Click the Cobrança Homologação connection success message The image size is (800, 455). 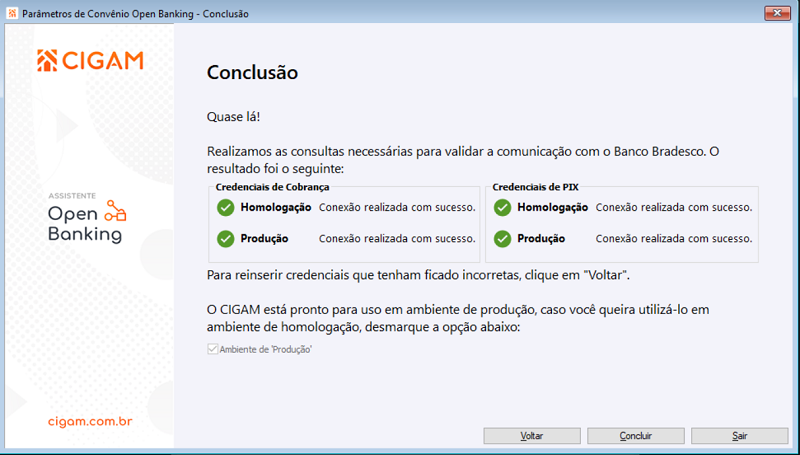tap(397, 208)
